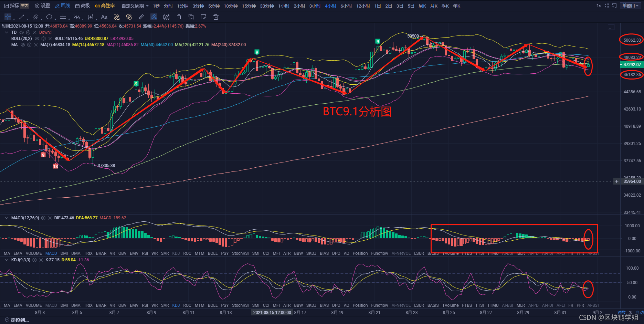644x324 pixels.
Task: Open the 设置 settings menu
Action: 43,6
